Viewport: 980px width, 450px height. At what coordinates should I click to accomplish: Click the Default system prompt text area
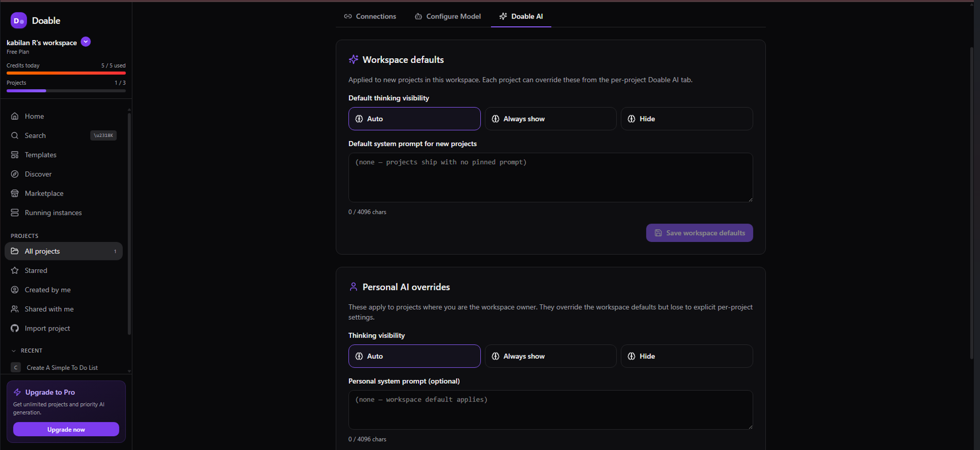pos(550,178)
